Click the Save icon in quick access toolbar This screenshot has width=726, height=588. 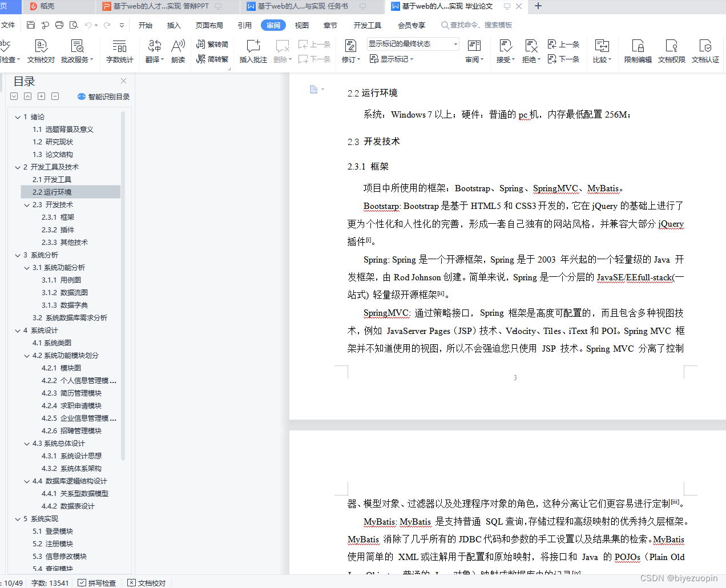click(31, 25)
